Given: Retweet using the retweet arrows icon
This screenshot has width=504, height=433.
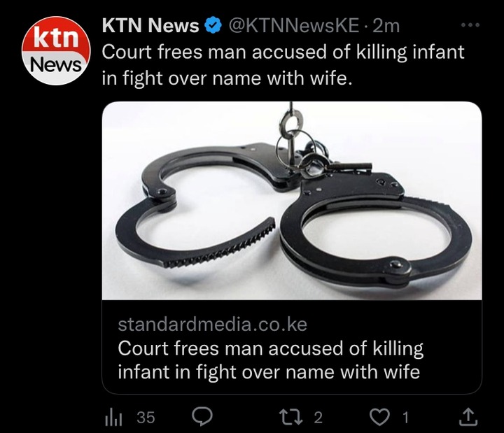Looking at the screenshot, I should pyautogui.click(x=291, y=417).
